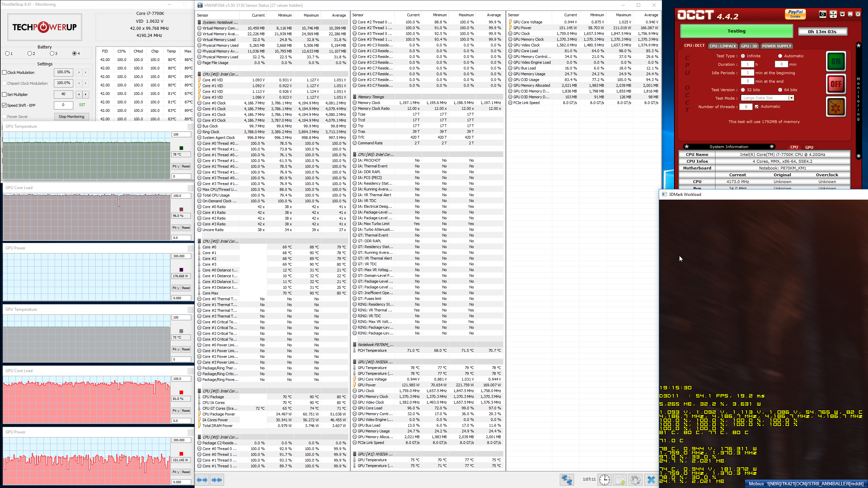868x488 pixels.
Task: Take a screenshot with OCCT camera icon
Action: (823, 14)
